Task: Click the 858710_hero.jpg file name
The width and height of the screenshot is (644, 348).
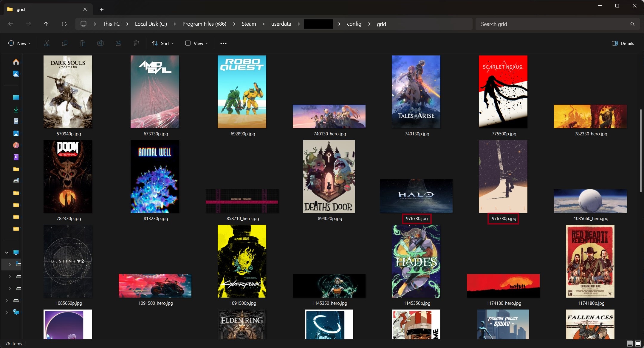Action: coord(243,219)
